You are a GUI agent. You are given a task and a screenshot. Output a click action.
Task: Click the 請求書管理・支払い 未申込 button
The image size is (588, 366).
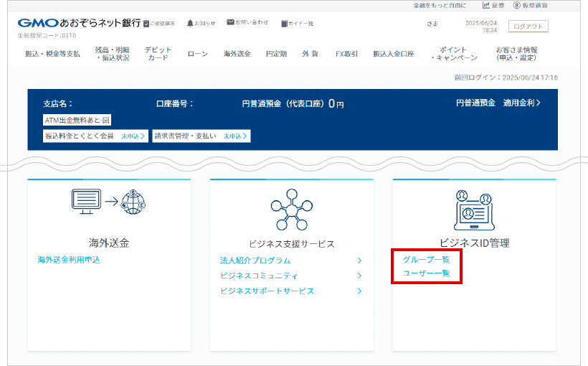click(201, 136)
